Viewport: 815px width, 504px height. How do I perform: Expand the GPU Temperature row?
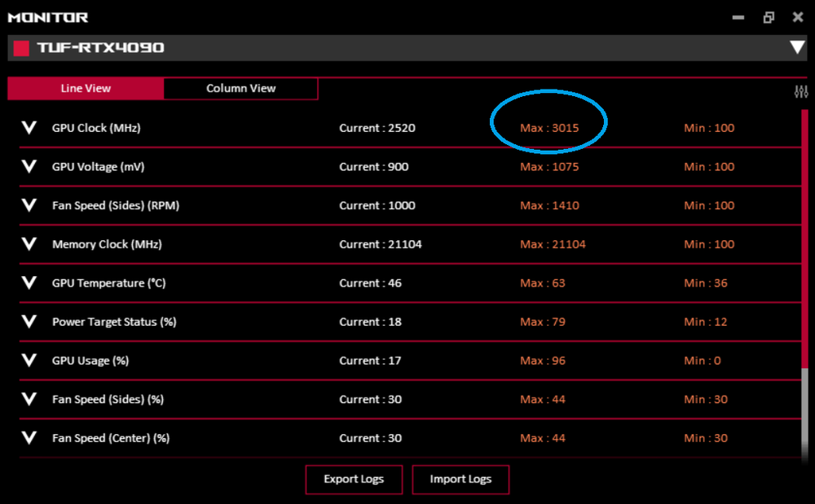coord(29,283)
